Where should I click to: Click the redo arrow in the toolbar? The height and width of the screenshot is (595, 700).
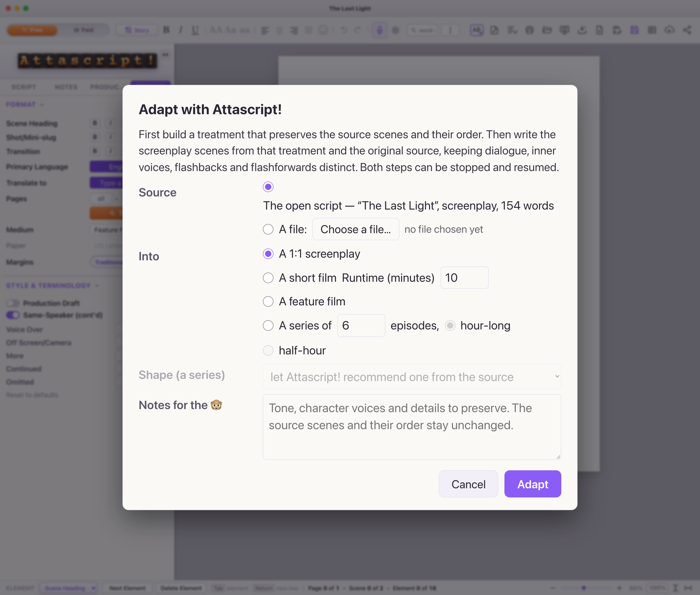point(358,30)
